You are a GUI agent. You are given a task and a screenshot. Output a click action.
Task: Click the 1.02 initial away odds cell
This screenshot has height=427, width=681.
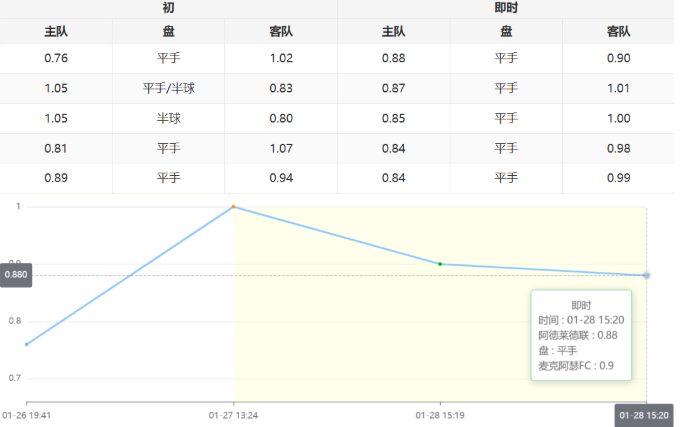[x=281, y=58]
